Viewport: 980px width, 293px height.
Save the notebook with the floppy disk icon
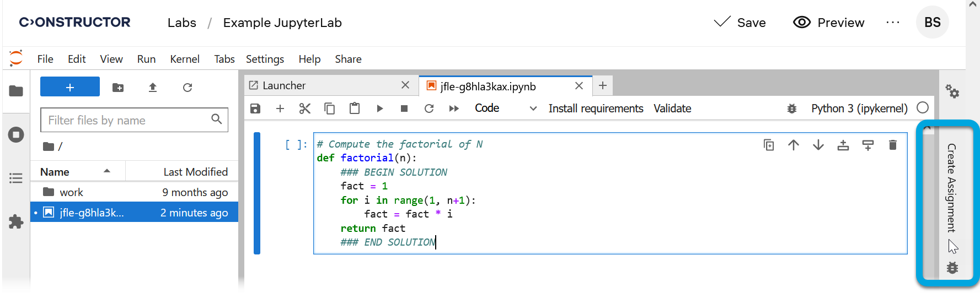(x=255, y=108)
